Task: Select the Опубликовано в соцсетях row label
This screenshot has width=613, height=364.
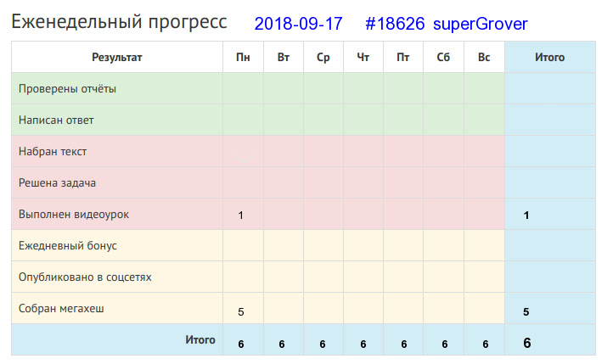Action: [85, 277]
